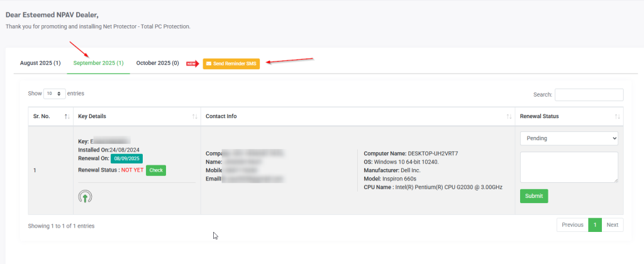This screenshot has height=264, width=644.
Task: Submit the renewal status
Action: click(x=533, y=196)
